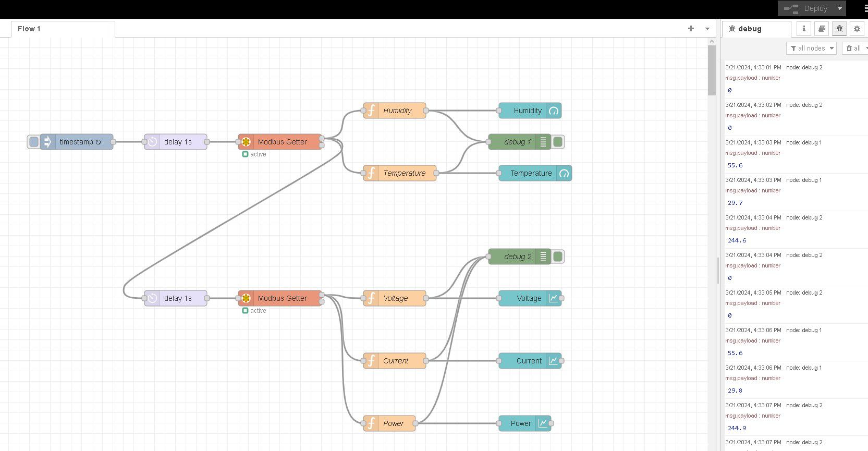
Task: Open the configuration nodes gear icon
Action: click(857, 29)
